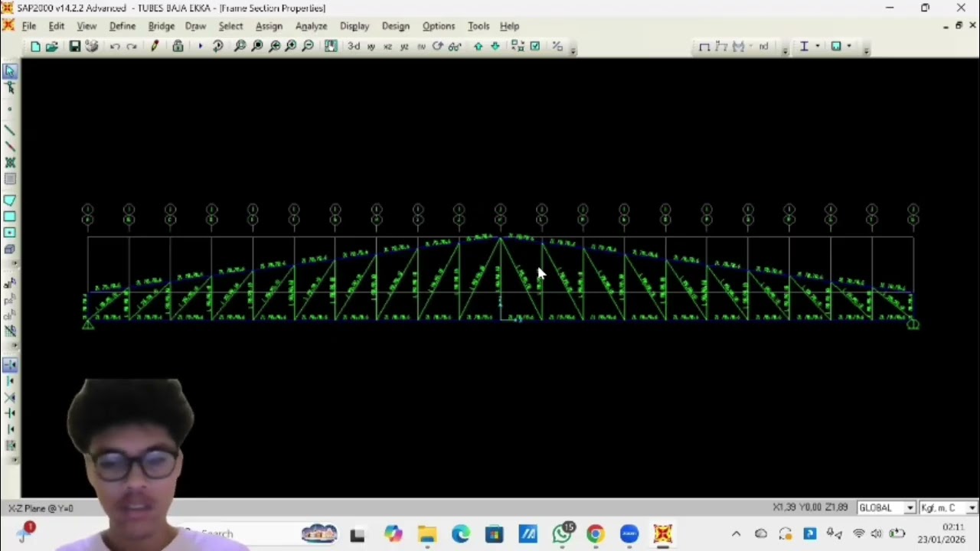
Task: Activate the Pan hand tool
Action: coord(331,47)
